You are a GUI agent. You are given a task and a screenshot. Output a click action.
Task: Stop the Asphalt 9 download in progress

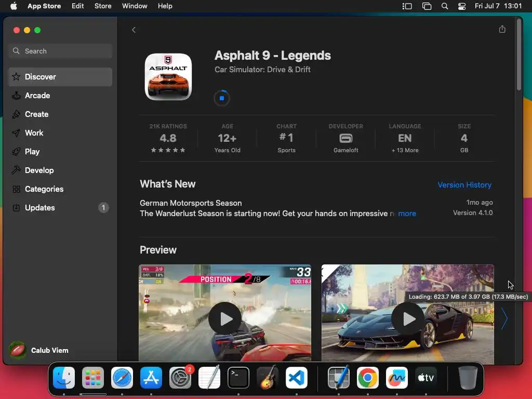(221, 98)
